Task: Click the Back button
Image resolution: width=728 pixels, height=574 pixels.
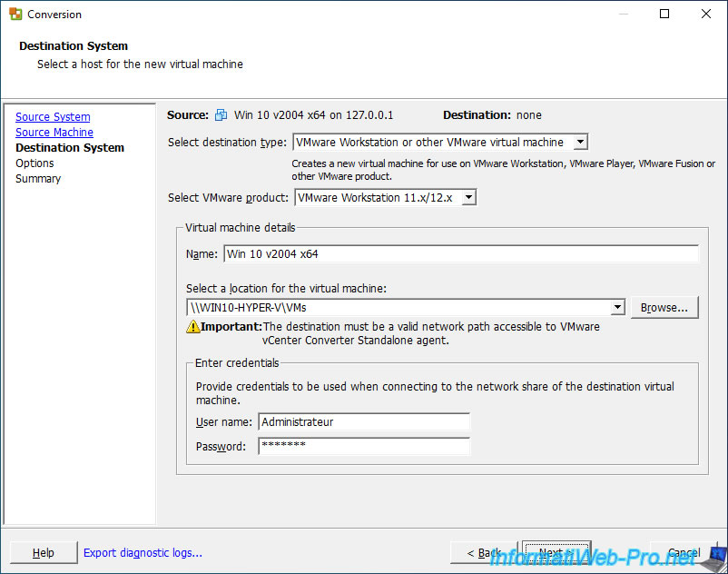Action: (484, 552)
